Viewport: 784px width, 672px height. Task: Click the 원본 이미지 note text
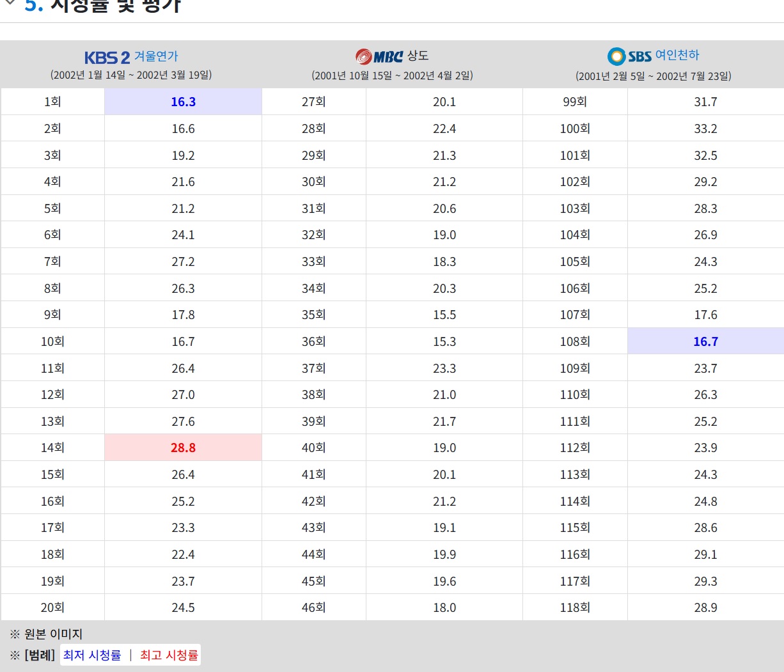click(x=53, y=634)
